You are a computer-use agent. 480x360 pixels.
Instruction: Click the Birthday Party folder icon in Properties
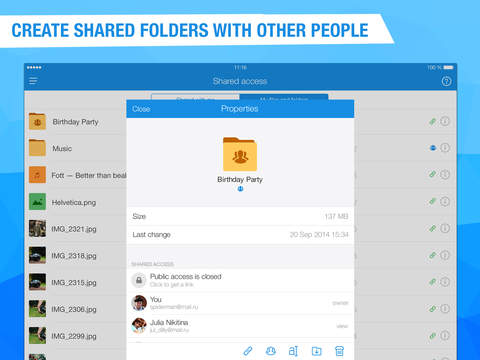(240, 154)
